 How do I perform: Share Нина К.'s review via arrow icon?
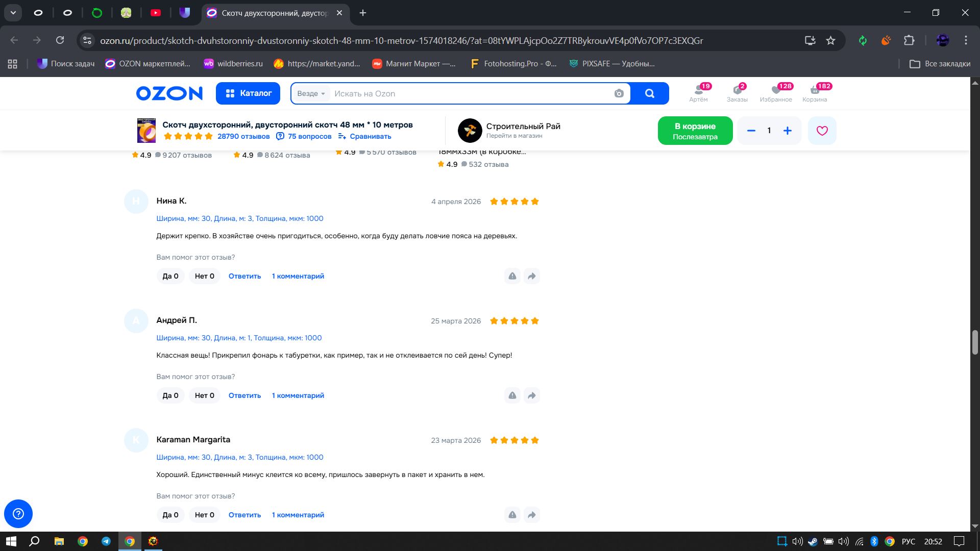pyautogui.click(x=531, y=276)
